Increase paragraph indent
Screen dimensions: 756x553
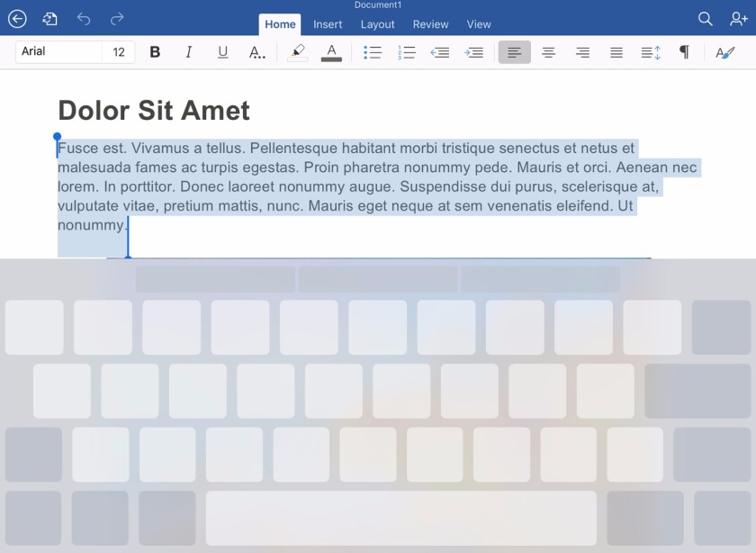(473, 52)
